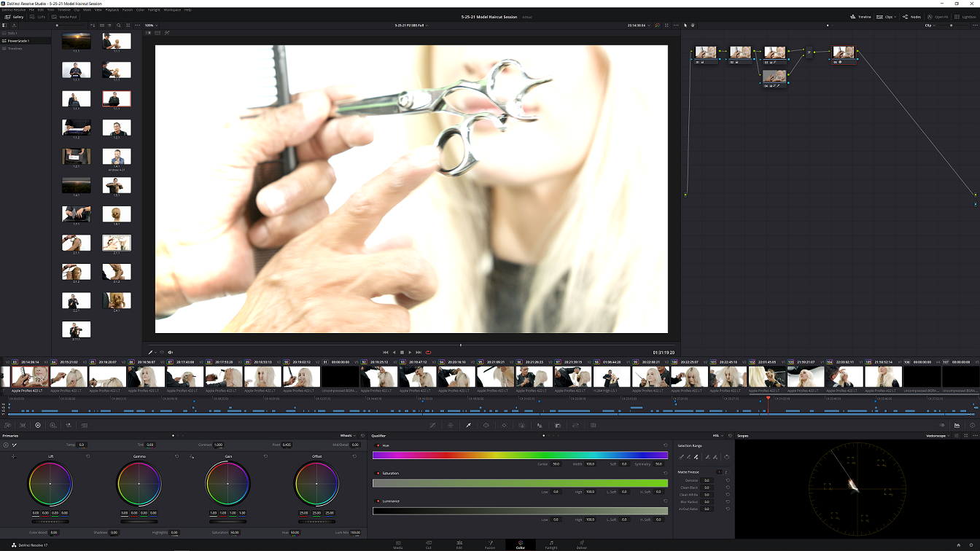Toggle the Saturation qualifier on/off
This screenshot has width=980, height=551.
click(377, 473)
